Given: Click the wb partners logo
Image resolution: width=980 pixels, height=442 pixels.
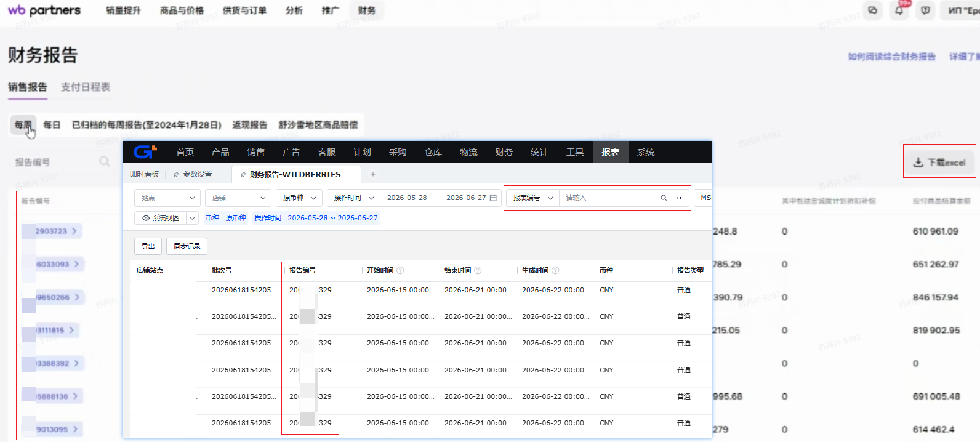Looking at the screenshot, I should tap(44, 10).
